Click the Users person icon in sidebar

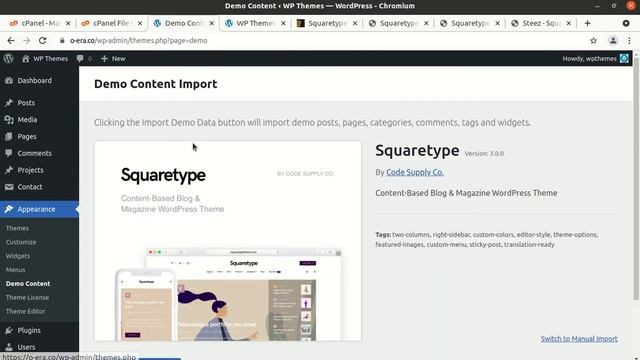point(9,347)
